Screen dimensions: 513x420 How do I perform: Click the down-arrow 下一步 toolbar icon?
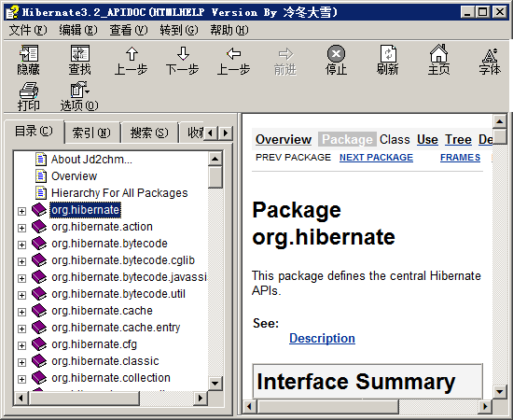click(183, 53)
